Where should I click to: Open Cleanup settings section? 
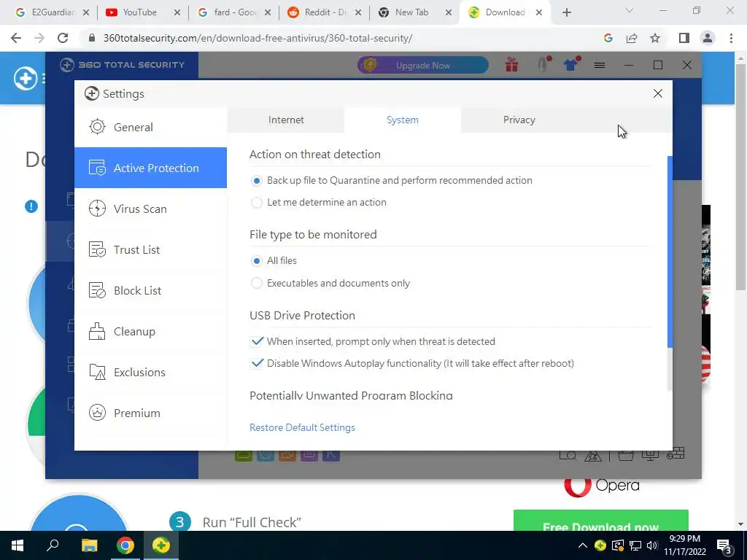tap(150, 332)
